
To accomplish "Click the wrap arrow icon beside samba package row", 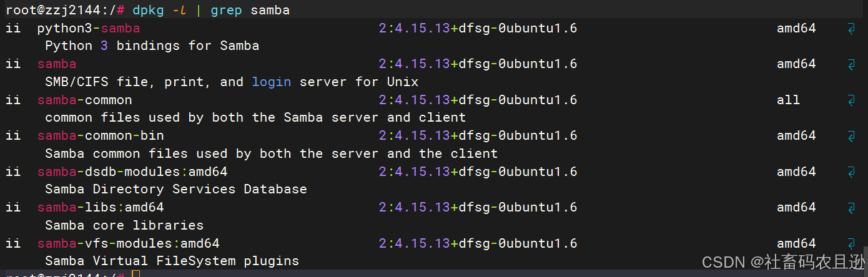I will (851, 64).
